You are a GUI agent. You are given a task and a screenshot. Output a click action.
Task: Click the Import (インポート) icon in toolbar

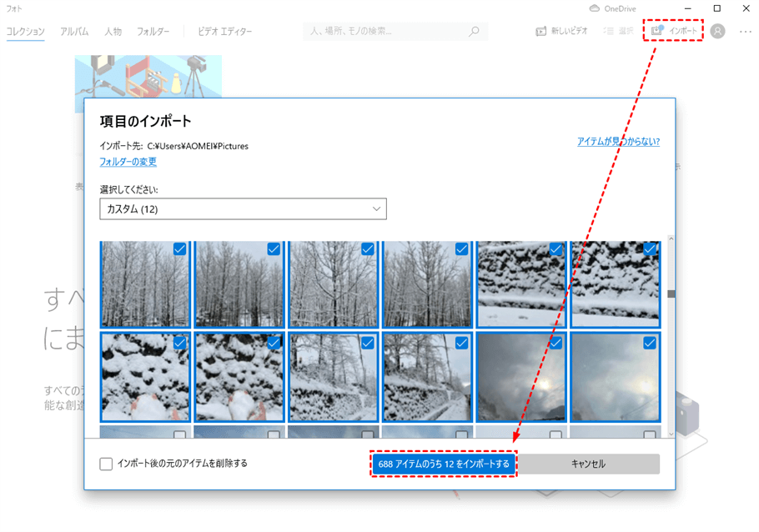point(657,31)
